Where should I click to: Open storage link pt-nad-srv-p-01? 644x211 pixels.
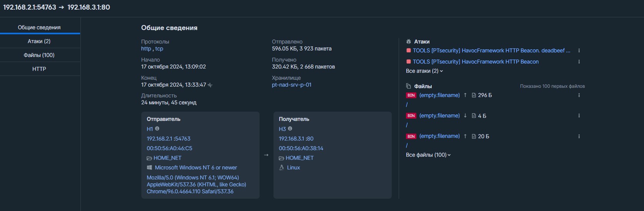pos(292,85)
